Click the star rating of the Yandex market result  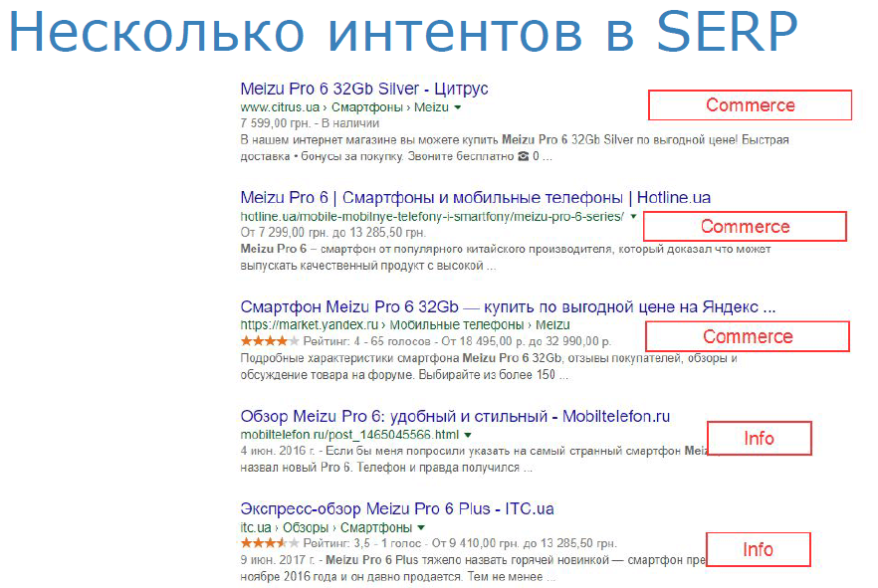(x=270, y=340)
